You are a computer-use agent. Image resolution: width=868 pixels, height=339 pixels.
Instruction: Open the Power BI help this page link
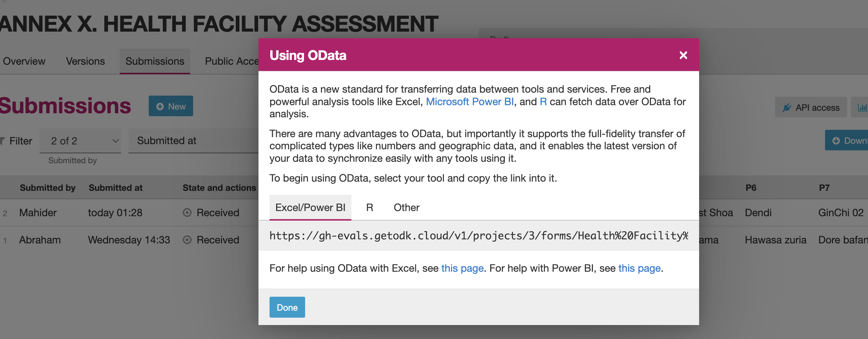(639, 268)
